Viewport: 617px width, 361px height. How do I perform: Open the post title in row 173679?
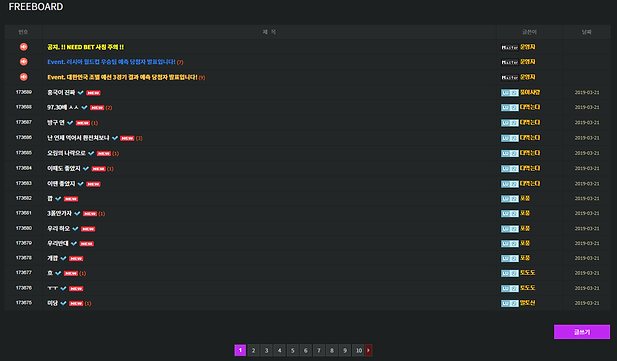pyautogui.click(x=58, y=243)
